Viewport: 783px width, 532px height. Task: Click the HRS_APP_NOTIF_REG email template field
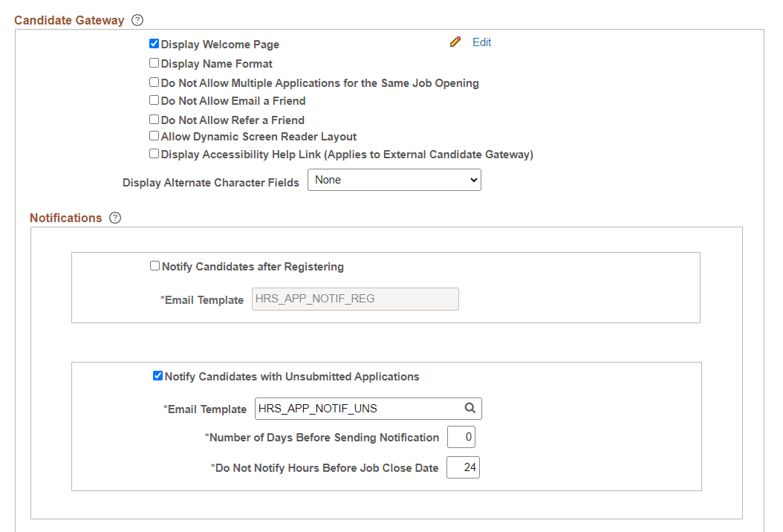pos(355,299)
